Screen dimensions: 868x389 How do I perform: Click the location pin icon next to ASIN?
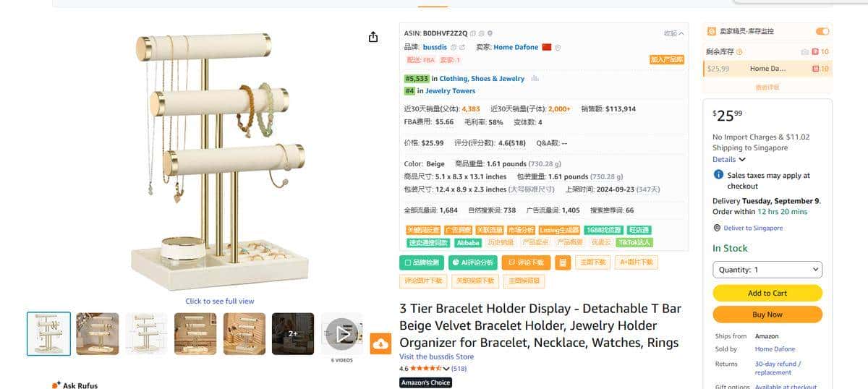click(490, 33)
